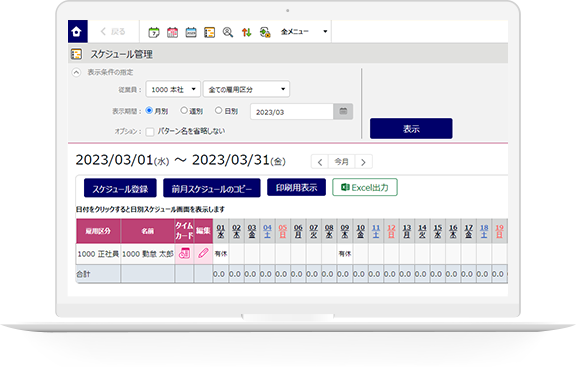Click Excel出力 button
The width and height of the screenshot is (576, 367).
tap(365, 187)
